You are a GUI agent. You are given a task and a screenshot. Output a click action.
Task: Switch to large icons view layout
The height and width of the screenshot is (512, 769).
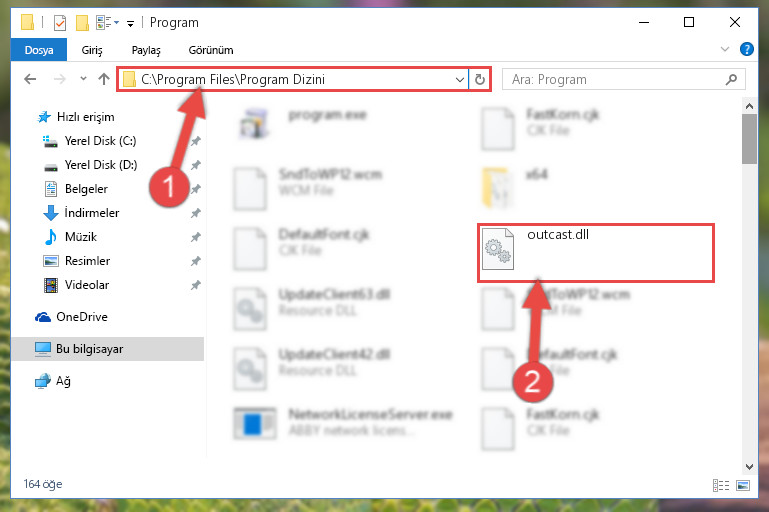pyautogui.click(x=743, y=485)
